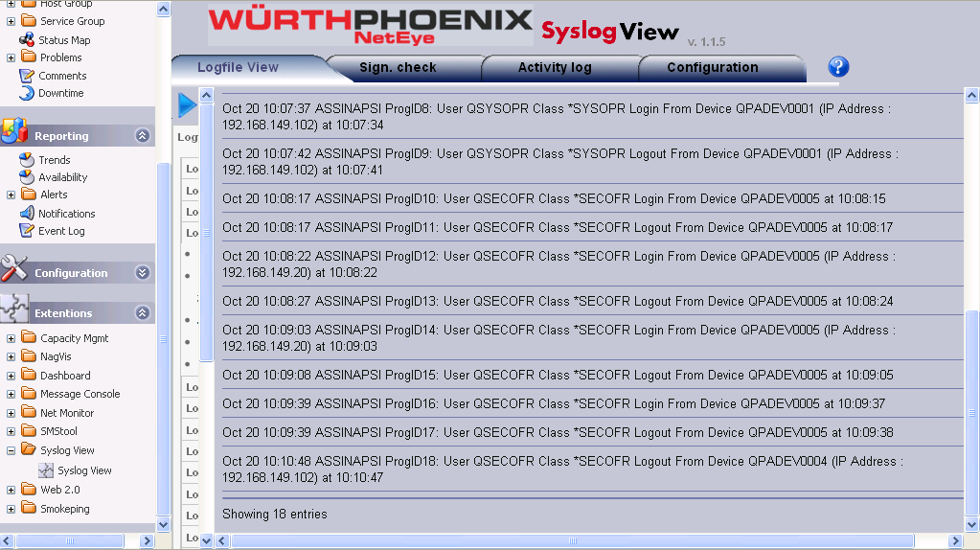Open the Configuration tab
The image size is (980, 550).
click(x=713, y=67)
